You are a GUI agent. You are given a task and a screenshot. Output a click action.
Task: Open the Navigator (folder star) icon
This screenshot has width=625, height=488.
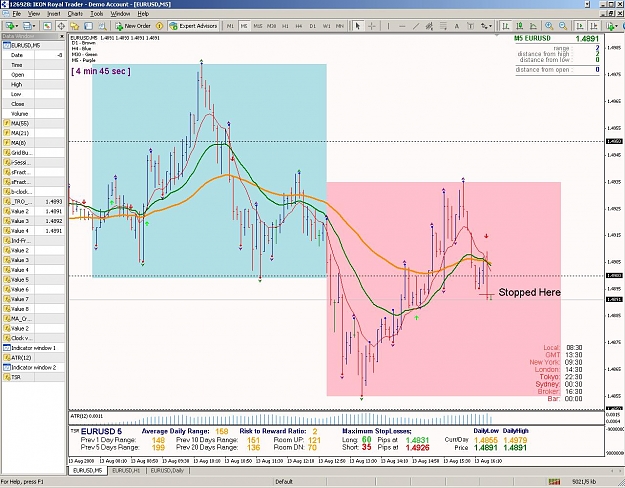pos(75,26)
